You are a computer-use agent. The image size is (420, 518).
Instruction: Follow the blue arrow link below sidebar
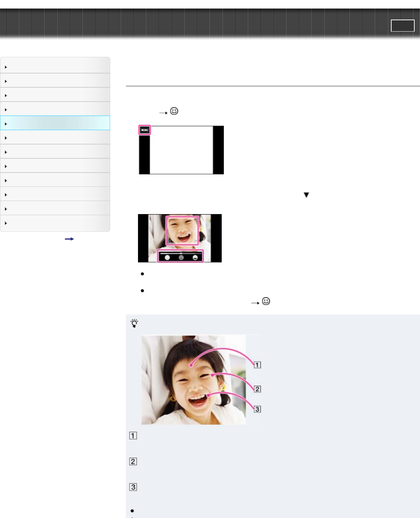[x=69, y=239]
